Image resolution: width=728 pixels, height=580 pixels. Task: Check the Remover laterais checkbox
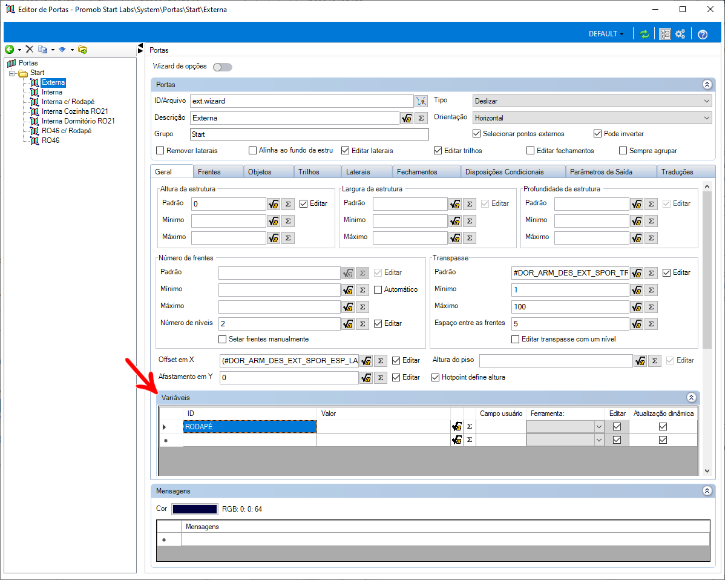[160, 151]
